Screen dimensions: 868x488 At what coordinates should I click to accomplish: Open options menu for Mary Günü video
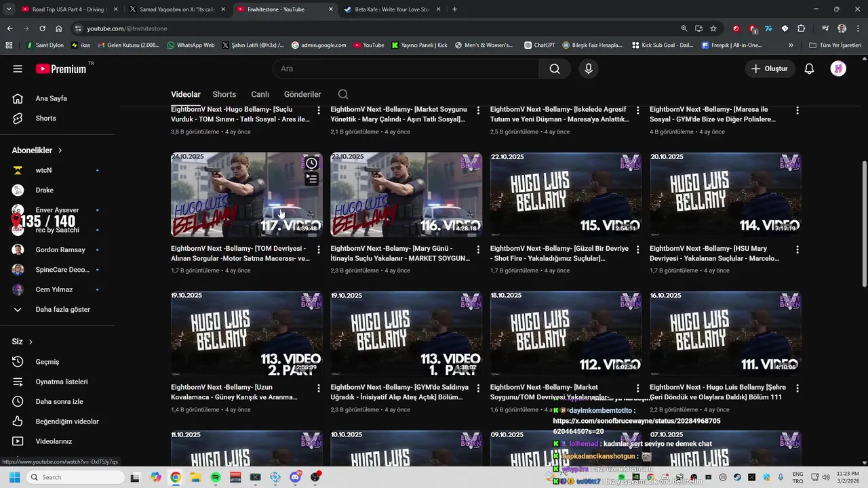pyautogui.click(x=478, y=249)
